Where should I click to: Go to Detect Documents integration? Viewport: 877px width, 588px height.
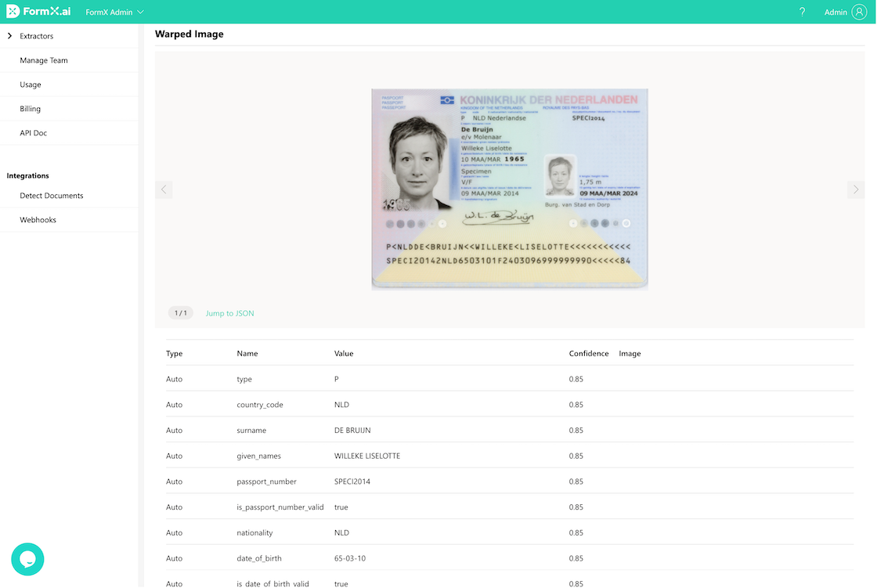pos(52,196)
